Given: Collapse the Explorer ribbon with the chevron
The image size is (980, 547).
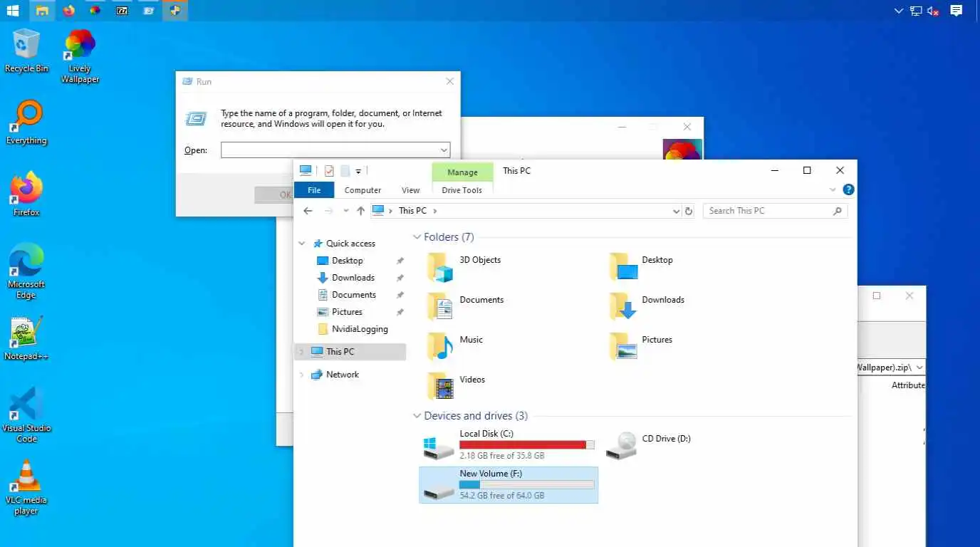Looking at the screenshot, I should (833, 190).
